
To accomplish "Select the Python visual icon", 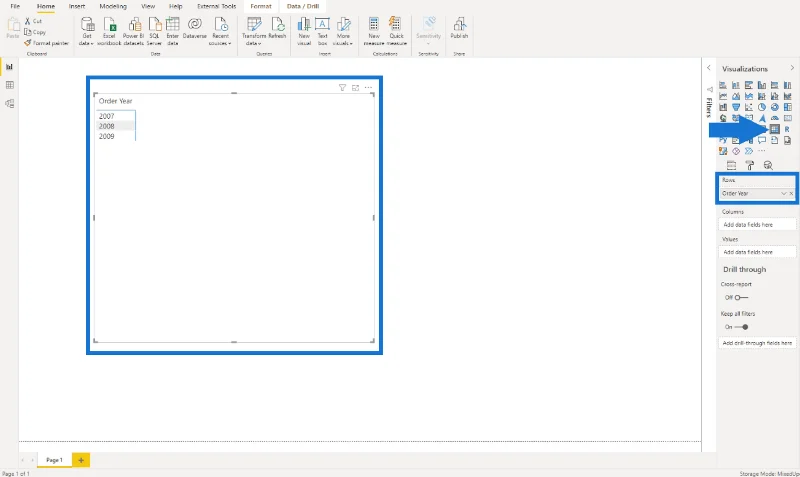I will coord(723,140).
